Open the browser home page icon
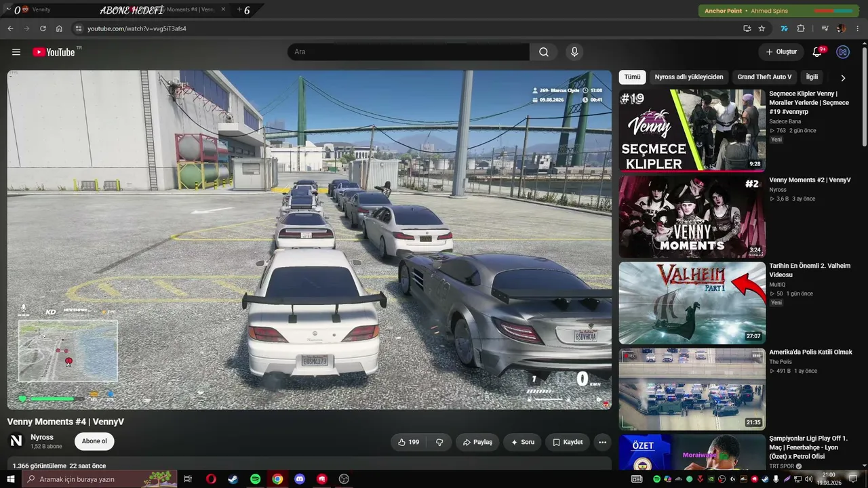This screenshot has width=868, height=488. coord(59,28)
